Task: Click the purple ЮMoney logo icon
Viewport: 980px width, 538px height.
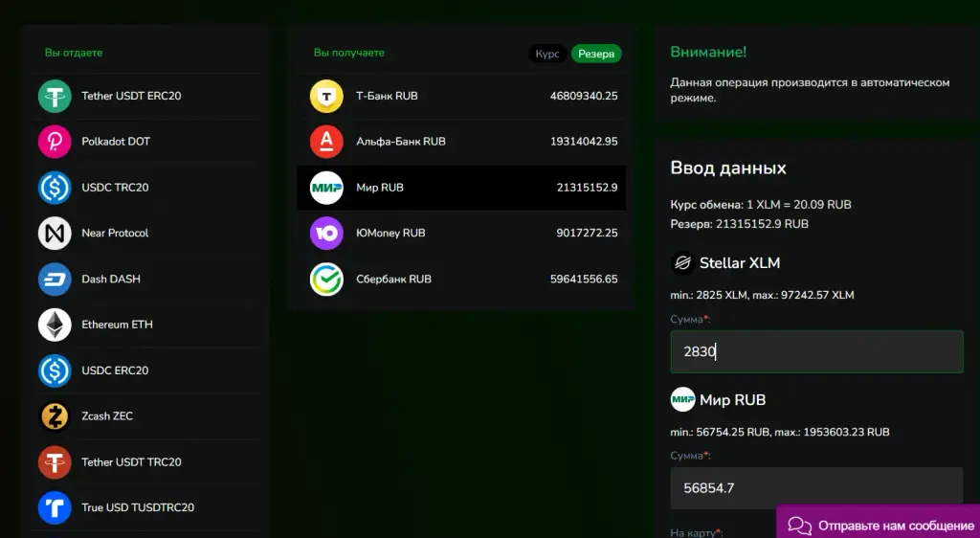Action: click(x=326, y=233)
